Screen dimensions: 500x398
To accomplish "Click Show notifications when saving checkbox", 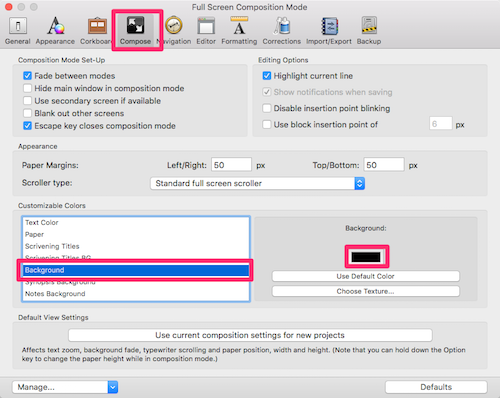I will click(x=267, y=92).
